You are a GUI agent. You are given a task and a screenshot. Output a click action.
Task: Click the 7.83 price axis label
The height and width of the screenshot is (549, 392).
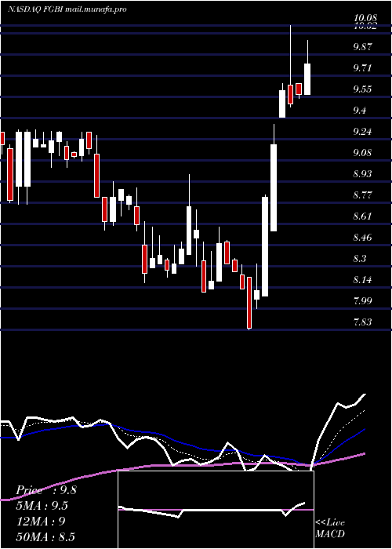(x=362, y=322)
